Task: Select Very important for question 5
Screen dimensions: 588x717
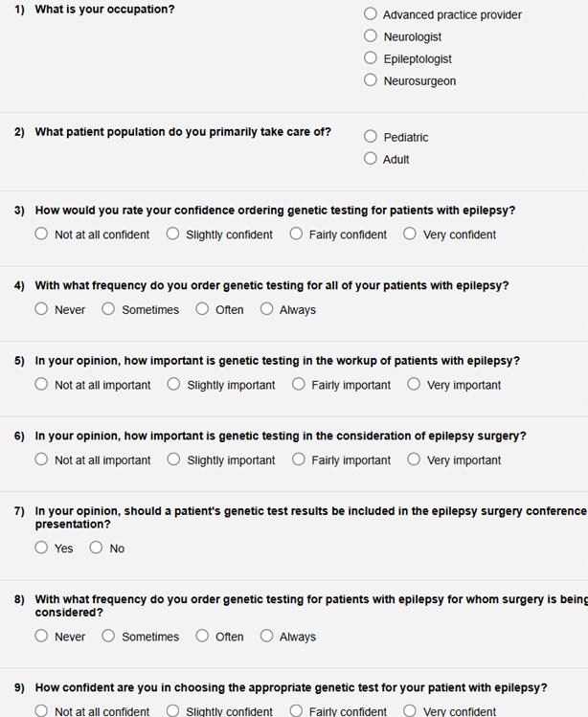Action: tap(414, 384)
